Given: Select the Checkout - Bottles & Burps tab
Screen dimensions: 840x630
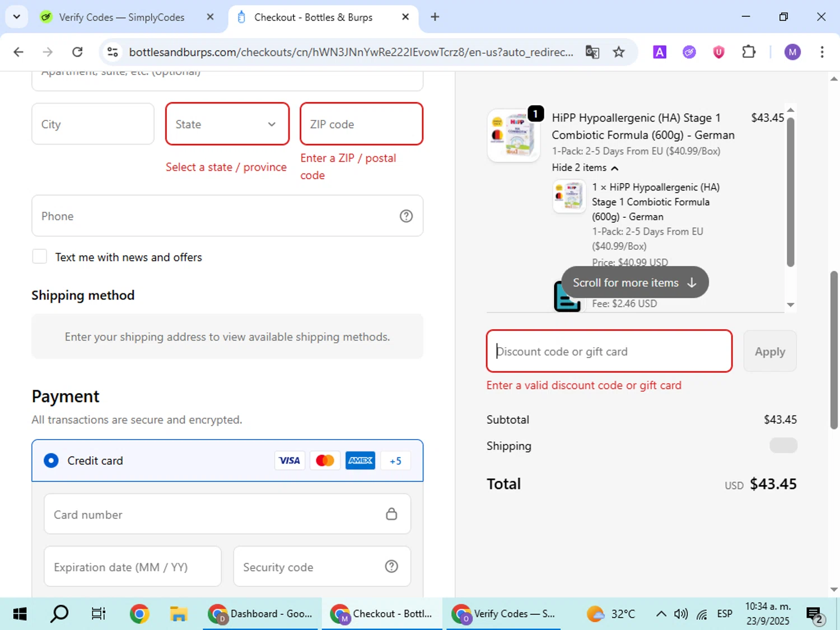Looking at the screenshot, I should click(x=313, y=17).
